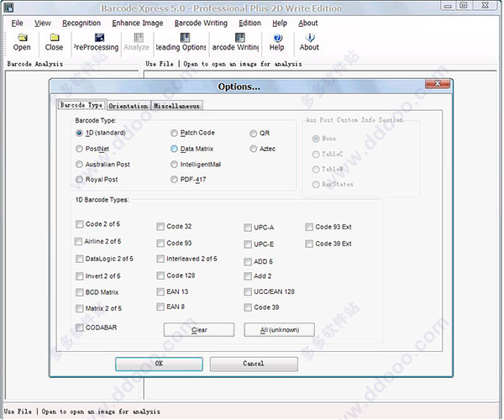Viewport: 504px width, 420px height.
Task: Open the File menu
Action: pos(17,24)
